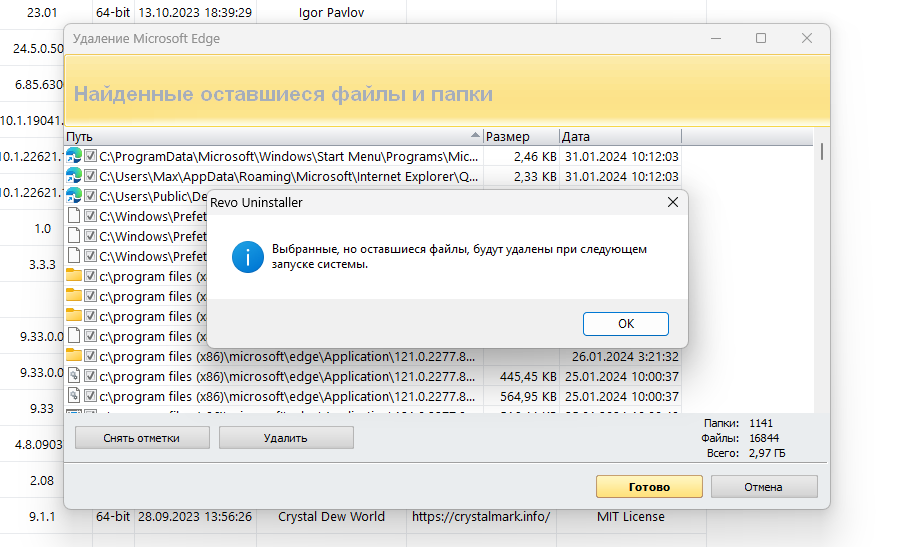Viewport: 900px width, 547px height.
Task: Close the Удаление Microsoft Edge window
Action: point(806,38)
